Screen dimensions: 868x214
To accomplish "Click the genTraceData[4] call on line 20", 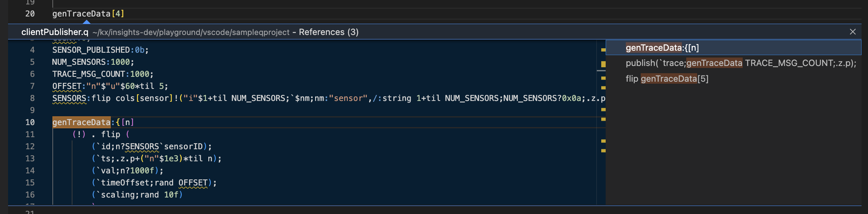I will [x=88, y=14].
